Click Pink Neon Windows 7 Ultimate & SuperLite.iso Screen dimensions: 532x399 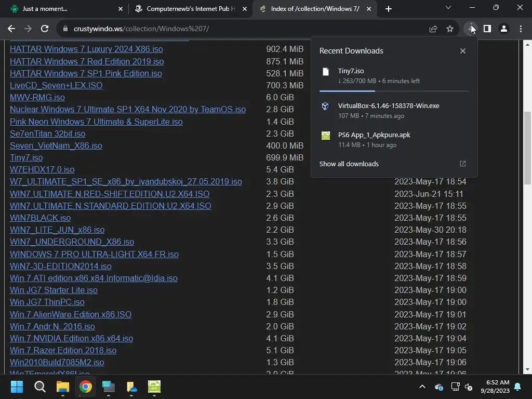96,122
